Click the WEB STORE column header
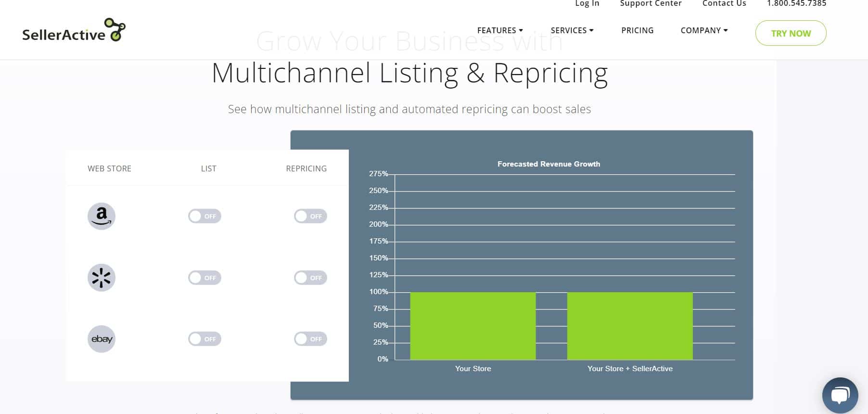868x414 pixels. [x=109, y=168]
